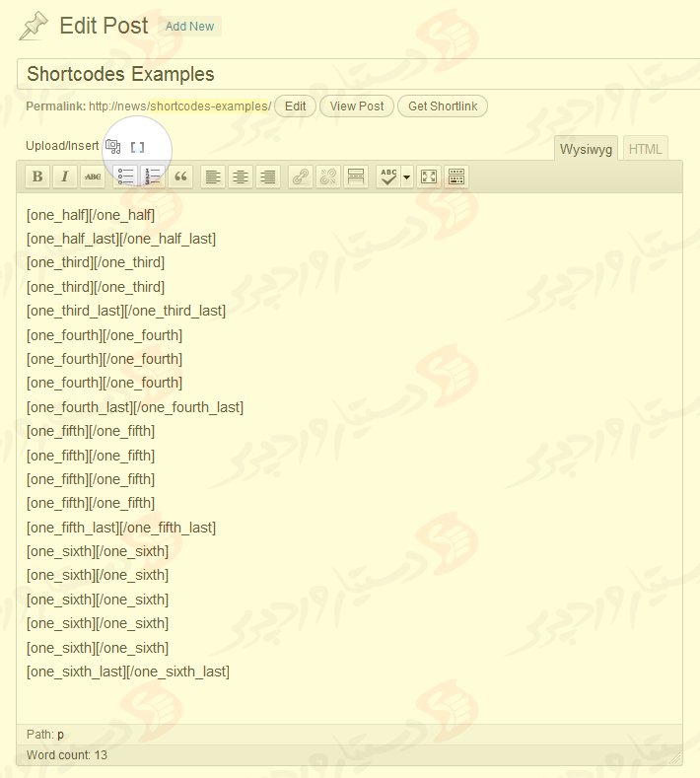
Task: Click the [one_half_last] shortcode line
Action: [121, 239]
